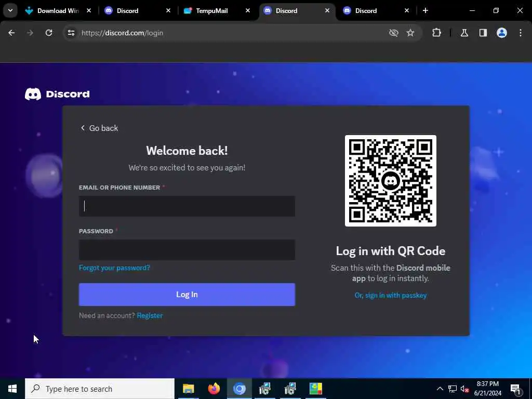532x399 pixels.
Task: Click the green app icon in taskbar
Action: pyautogui.click(x=315, y=389)
